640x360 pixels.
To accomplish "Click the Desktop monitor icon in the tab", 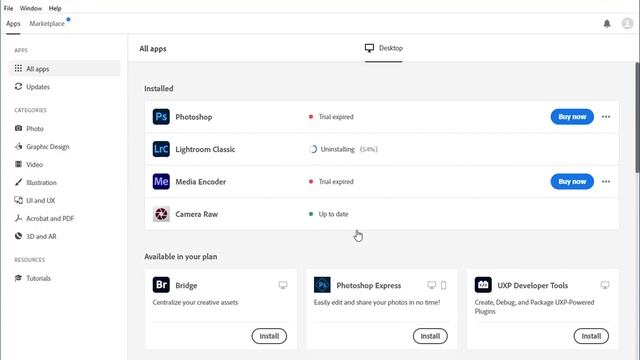I will pos(369,48).
